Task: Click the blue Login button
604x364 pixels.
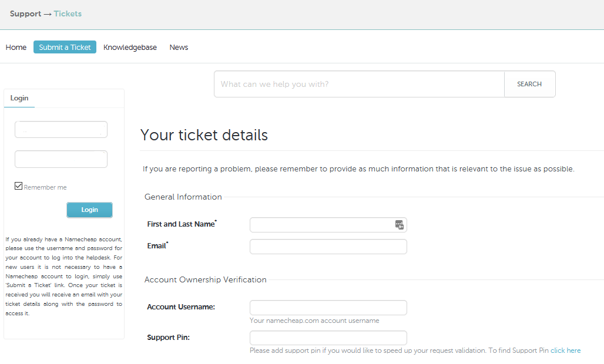Action: point(90,210)
